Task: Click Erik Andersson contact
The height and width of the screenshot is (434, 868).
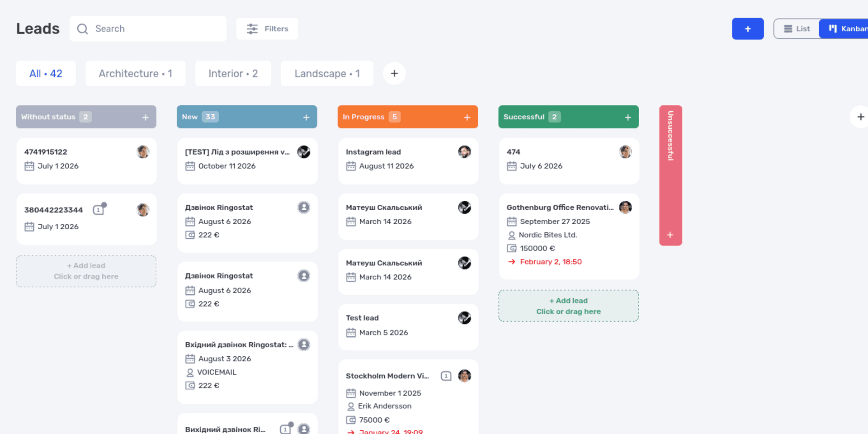Action: (384, 406)
